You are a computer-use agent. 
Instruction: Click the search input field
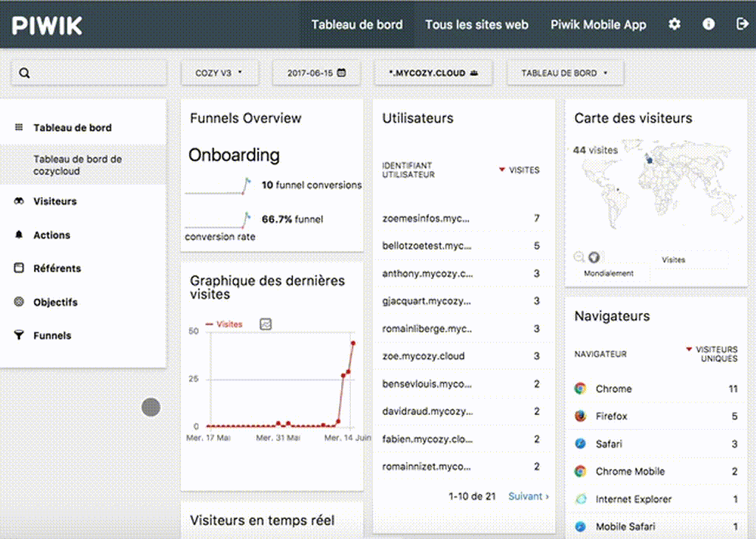89,73
